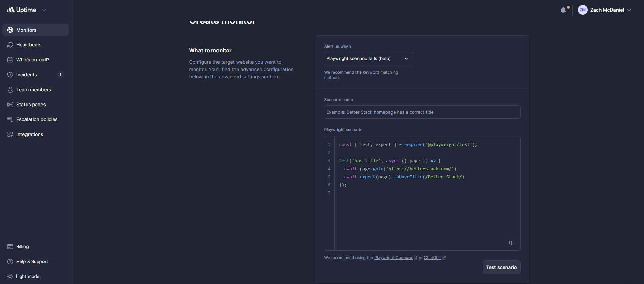Screen dimensions: 644x284
Task: Go to Monitors in sidebar
Action: [x=26, y=30]
